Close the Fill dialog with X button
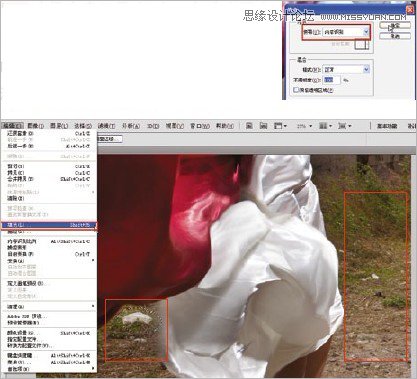The image size is (417, 379). (x=410, y=9)
